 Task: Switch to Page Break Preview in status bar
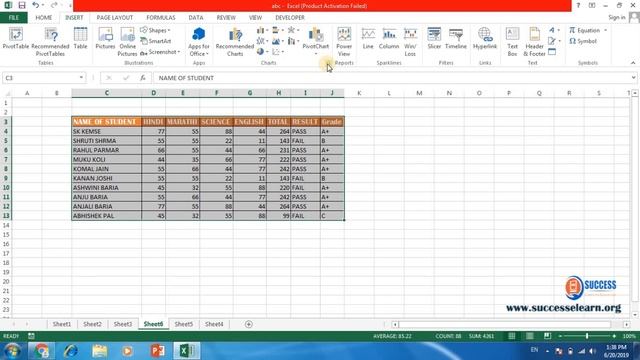pos(547,336)
